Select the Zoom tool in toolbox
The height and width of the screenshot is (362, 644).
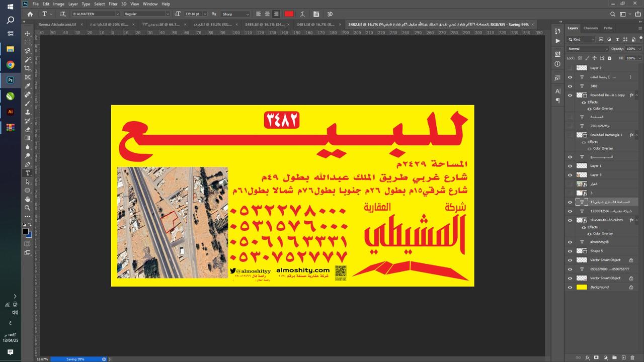(28, 208)
